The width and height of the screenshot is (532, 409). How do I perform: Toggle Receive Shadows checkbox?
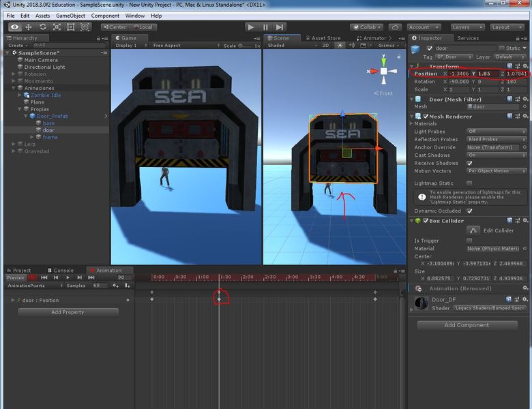(x=469, y=163)
